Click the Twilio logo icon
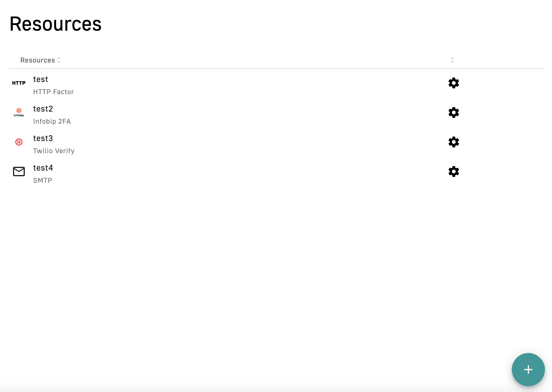The width and height of the screenshot is (552, 392). click(x=19, y=142)
